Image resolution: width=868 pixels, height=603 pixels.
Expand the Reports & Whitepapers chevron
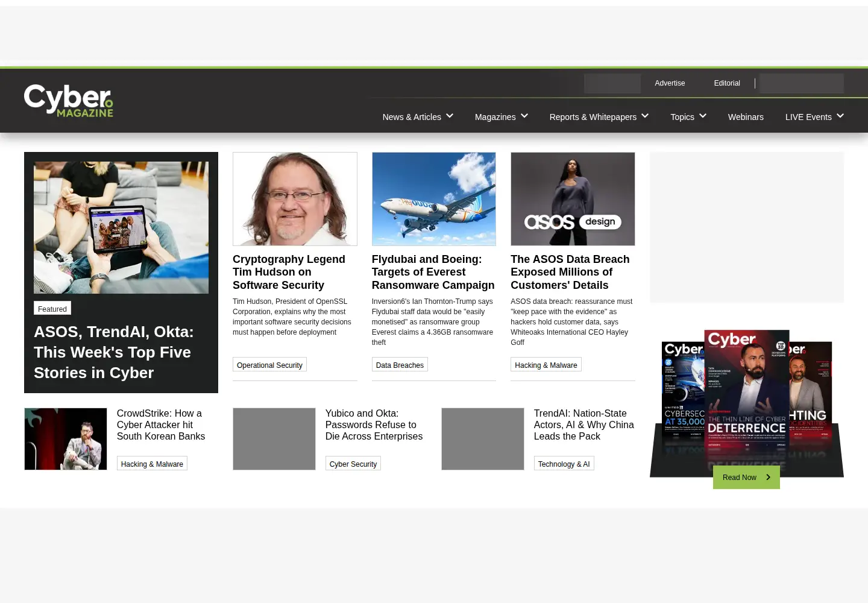point(645,116)
